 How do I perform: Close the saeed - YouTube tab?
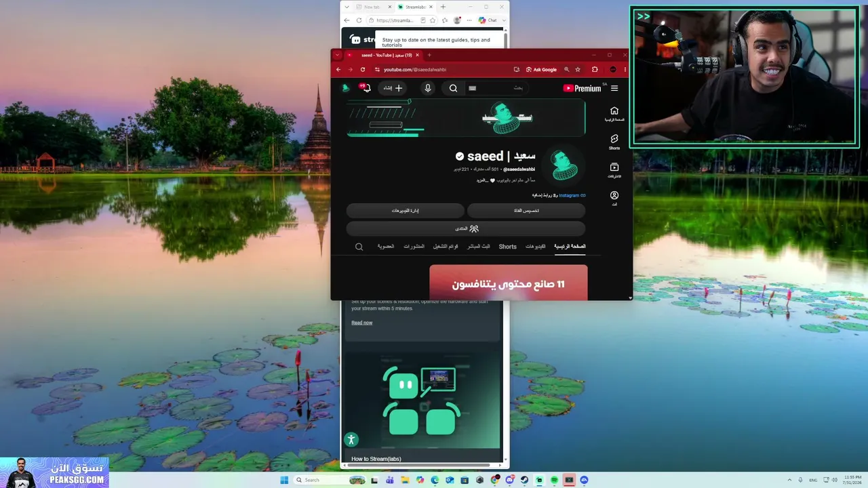coord(417,55)
